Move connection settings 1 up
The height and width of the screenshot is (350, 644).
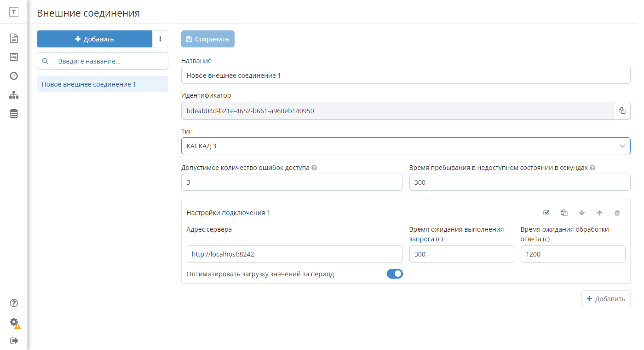tap(599, 213)
